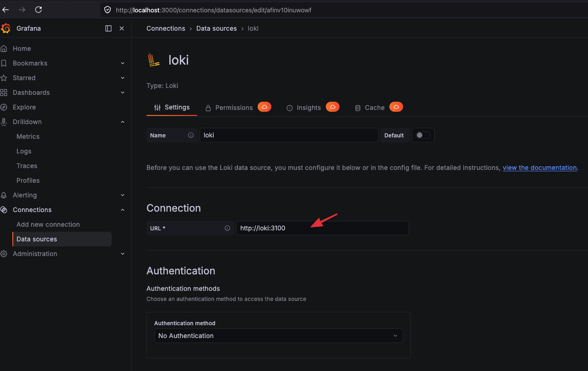Go to Data sources breadcrumb link

point(216,28)
